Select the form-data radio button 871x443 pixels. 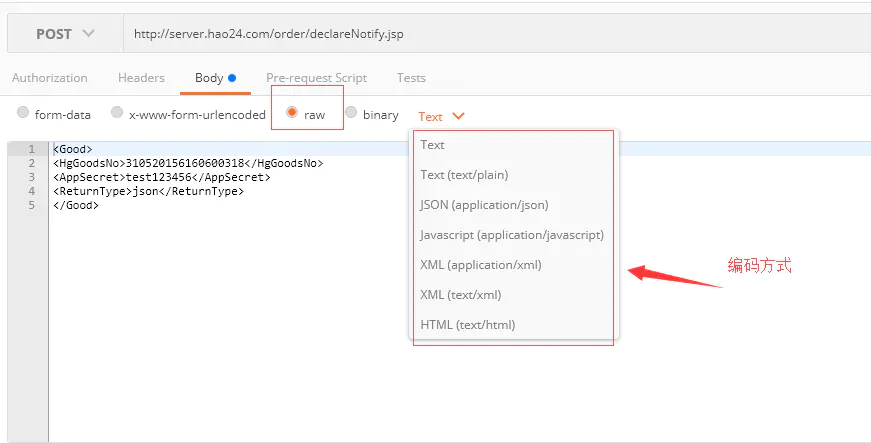point(23,113)
